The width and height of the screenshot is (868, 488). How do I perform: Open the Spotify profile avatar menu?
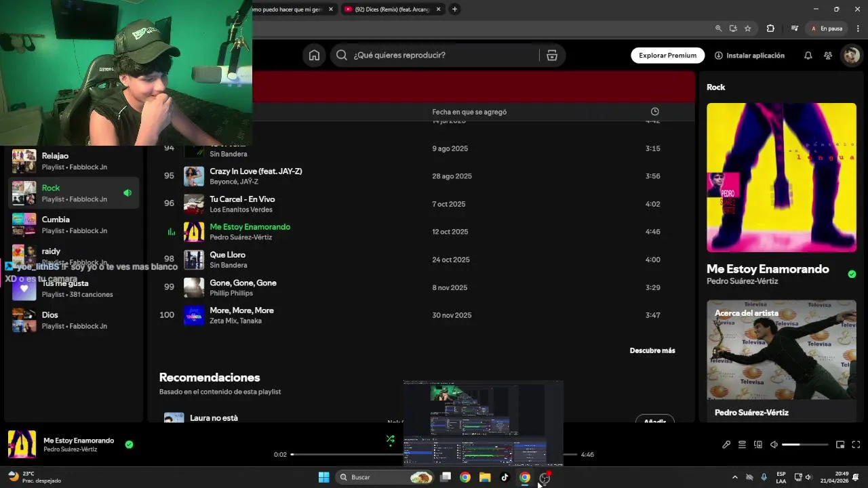tap(850, 56)
